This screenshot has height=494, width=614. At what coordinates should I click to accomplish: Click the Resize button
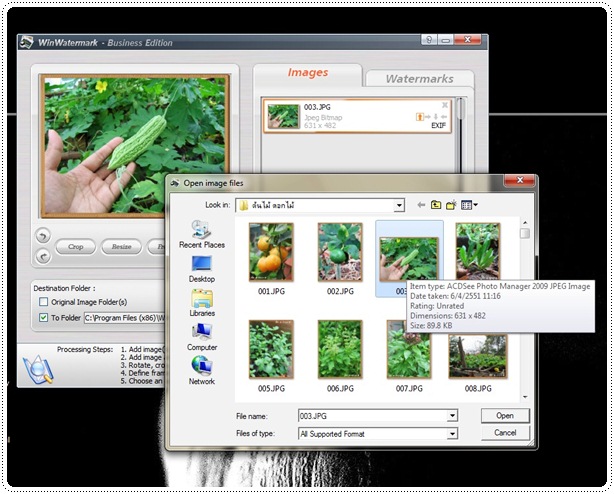pyautogui.click(x=121, y=247)
